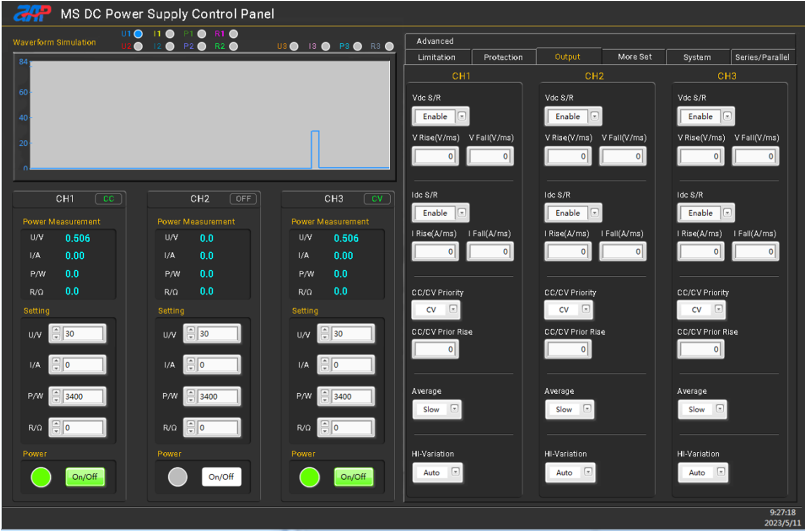
Task: Click the APP logo in title bar
Action: coord(32,14)
